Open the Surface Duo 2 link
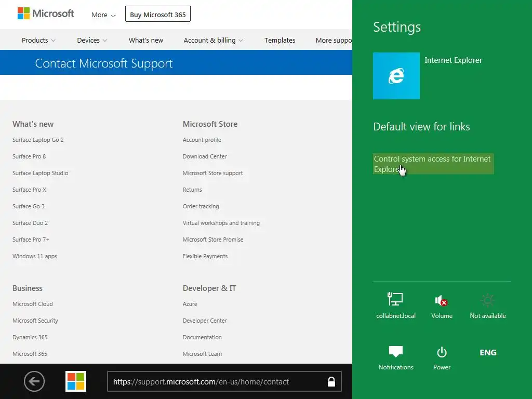Viewport: 532px width, 399px height. click(x=30, y=223)
